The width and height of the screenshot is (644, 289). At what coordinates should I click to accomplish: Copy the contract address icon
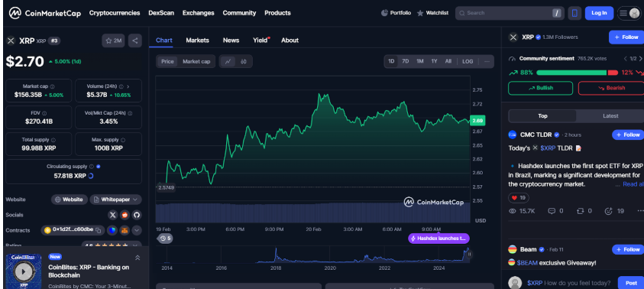98,230
